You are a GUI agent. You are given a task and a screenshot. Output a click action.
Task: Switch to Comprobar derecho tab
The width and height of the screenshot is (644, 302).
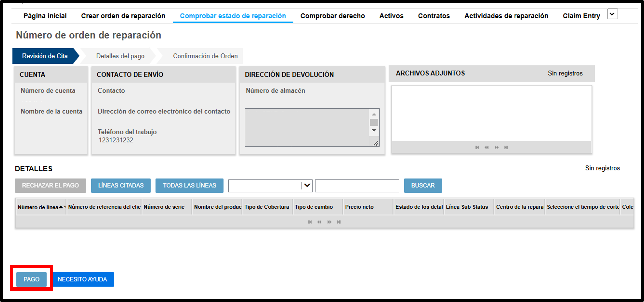point(333,16)
